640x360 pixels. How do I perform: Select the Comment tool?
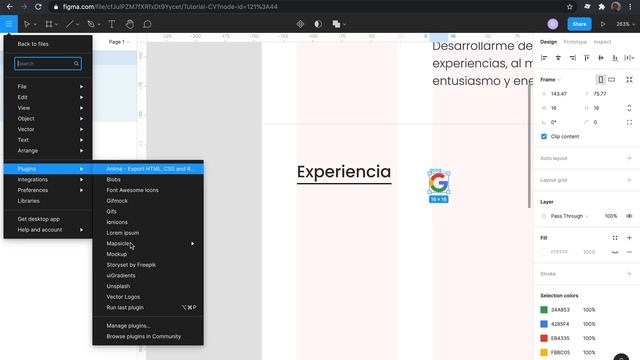(147, 24)
